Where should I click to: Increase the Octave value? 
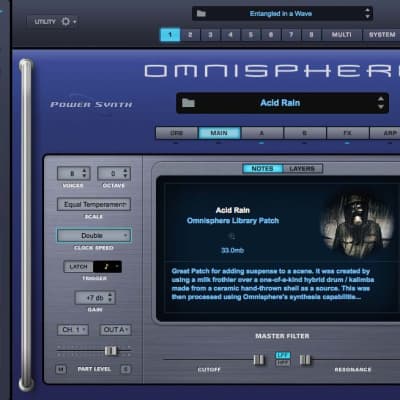click(125, 171)
